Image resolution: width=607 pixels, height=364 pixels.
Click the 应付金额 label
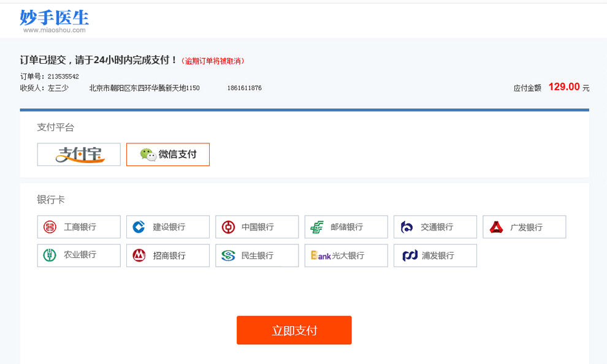point(527,88)
